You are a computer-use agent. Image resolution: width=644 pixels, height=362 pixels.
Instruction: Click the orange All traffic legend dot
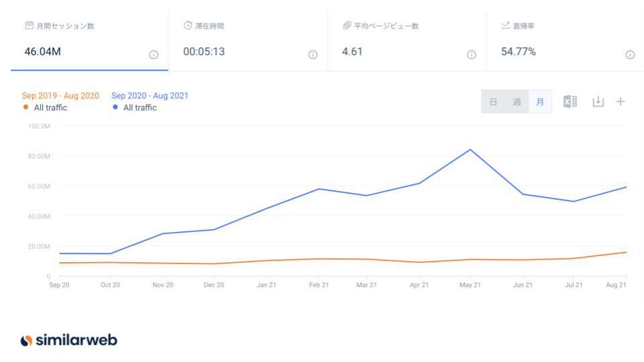25,107
